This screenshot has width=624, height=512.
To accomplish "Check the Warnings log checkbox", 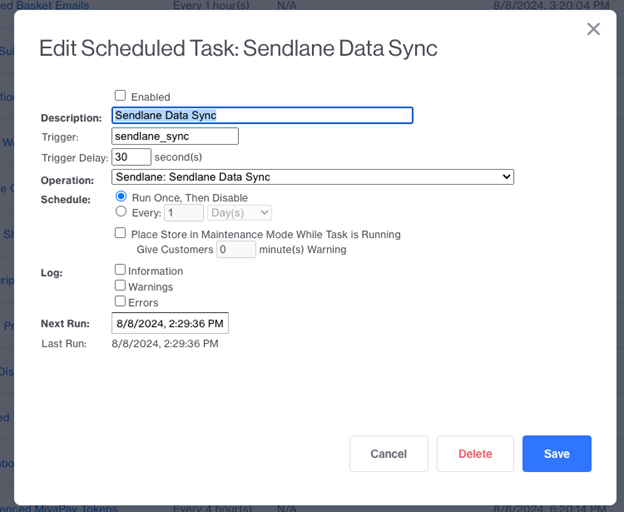I will coord(120,285).
